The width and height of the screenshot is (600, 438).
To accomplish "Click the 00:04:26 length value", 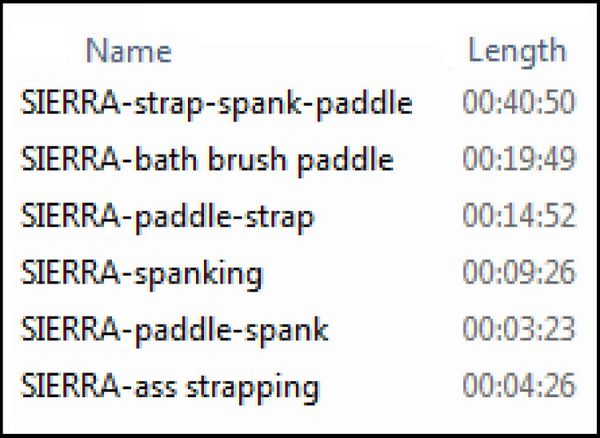I will pos(518,386).
